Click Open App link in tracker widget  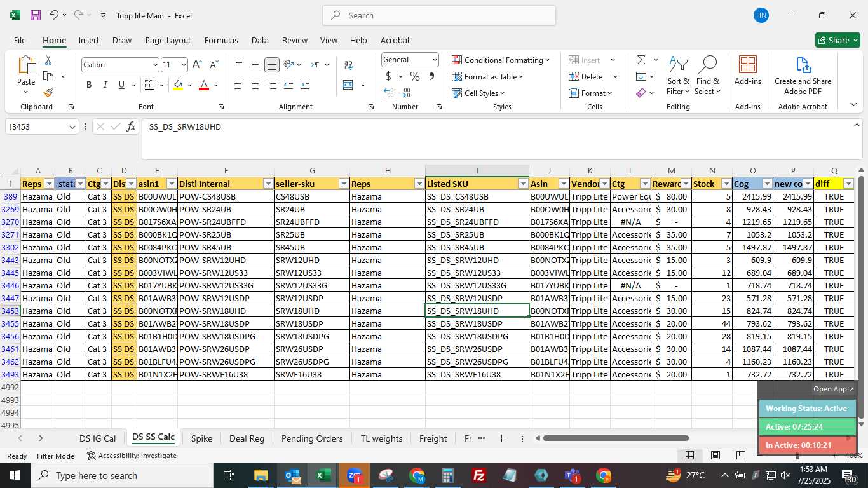pyautogui.click(x=834, y=389)
